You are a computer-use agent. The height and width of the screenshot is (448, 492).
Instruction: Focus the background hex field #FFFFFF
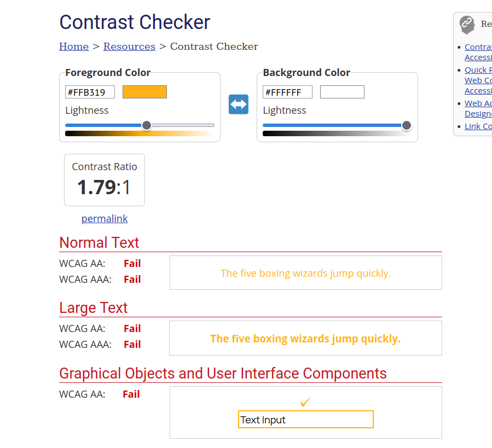[x=287, y=92]
